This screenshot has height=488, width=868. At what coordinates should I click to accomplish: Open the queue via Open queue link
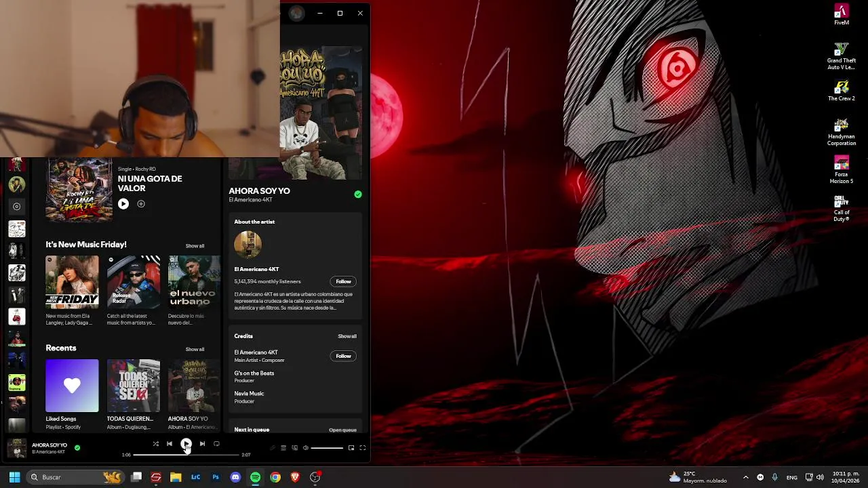point(342,430)
